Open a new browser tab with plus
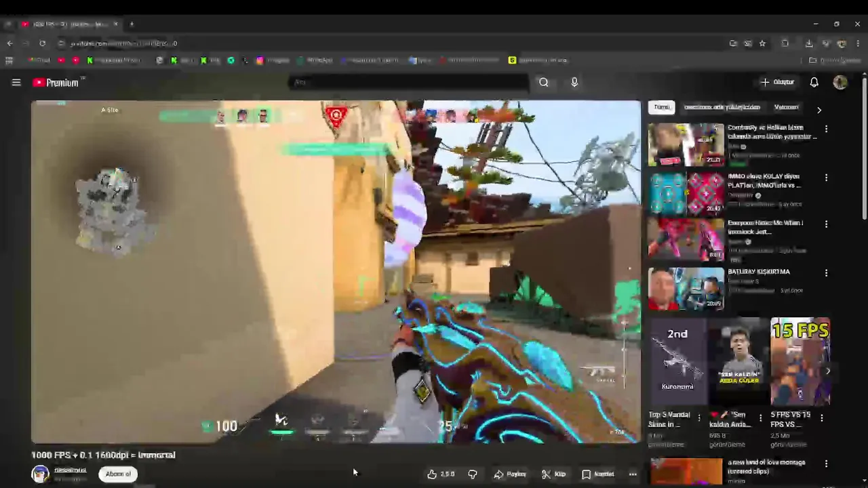The width and height of the screenshot is (868, 488). coord(132,24)
